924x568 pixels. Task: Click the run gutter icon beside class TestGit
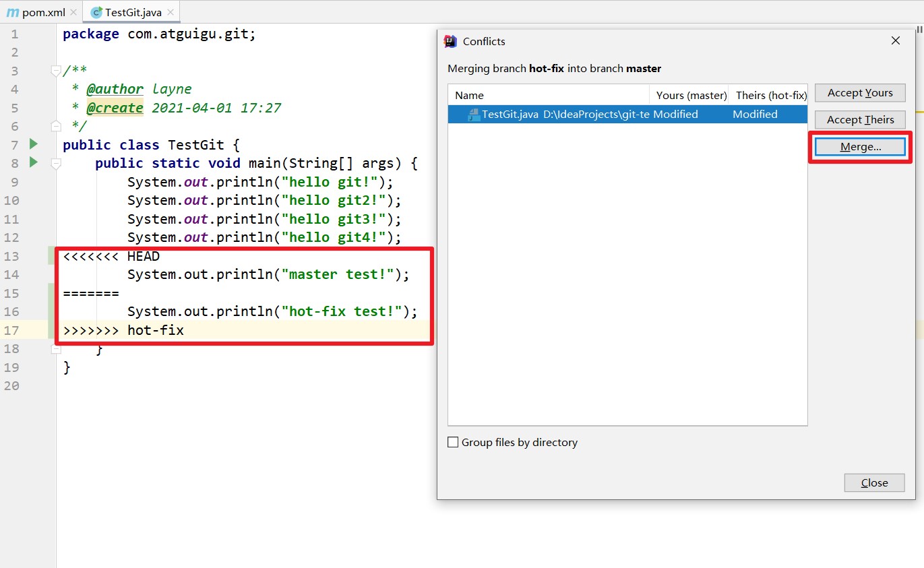tap(34, 144)
